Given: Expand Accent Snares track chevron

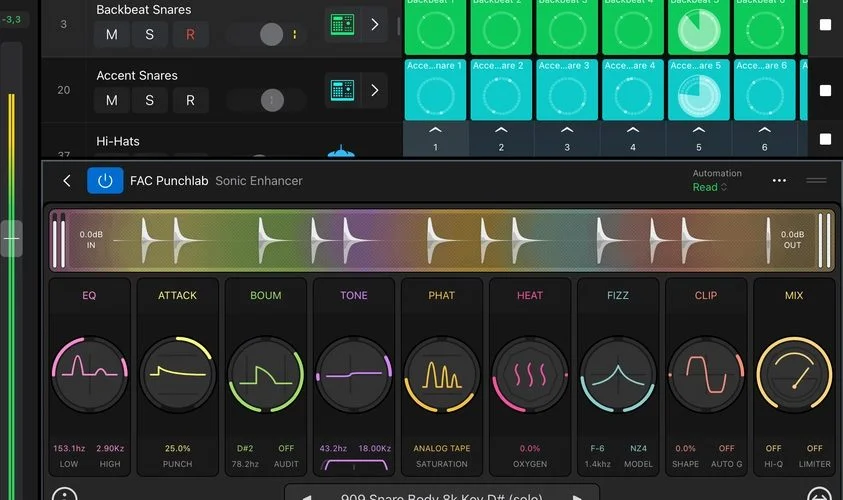Looking at the screenshot, I should tap(375, 90).
